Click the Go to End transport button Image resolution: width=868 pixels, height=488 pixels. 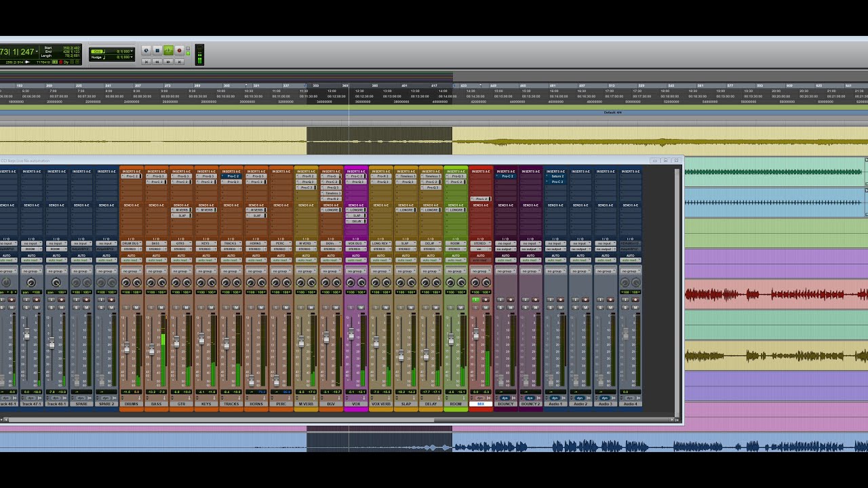point(179,62)
